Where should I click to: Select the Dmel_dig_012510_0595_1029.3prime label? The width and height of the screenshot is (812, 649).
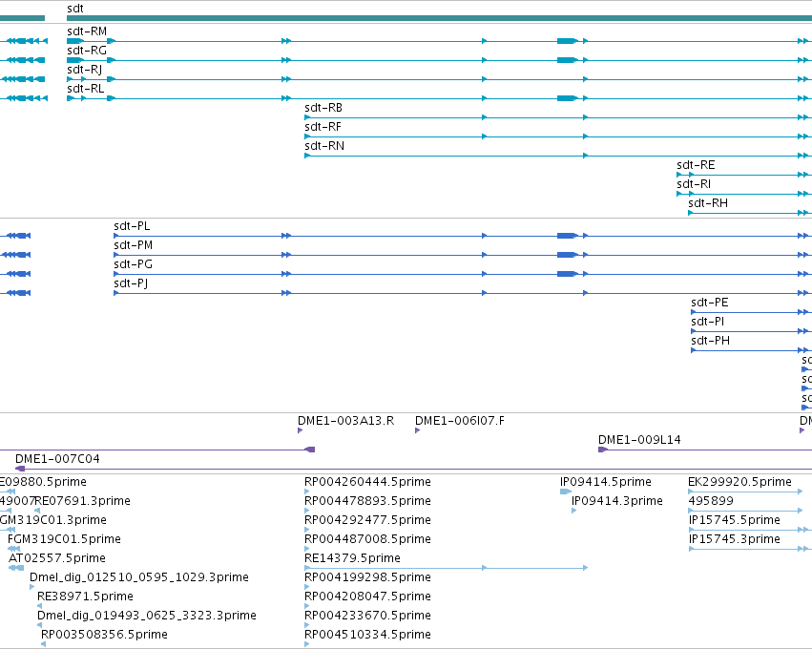[139, 577]
